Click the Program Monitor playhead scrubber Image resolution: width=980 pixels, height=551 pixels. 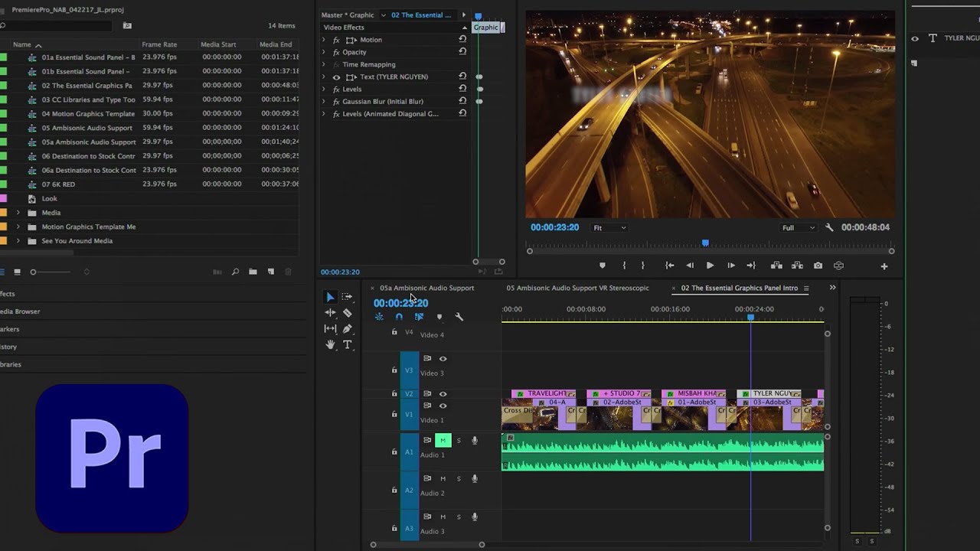(705, 243)
